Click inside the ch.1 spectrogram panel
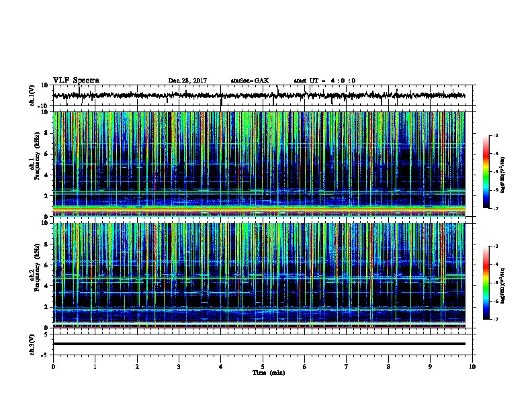532x411 pixels. 259,164
